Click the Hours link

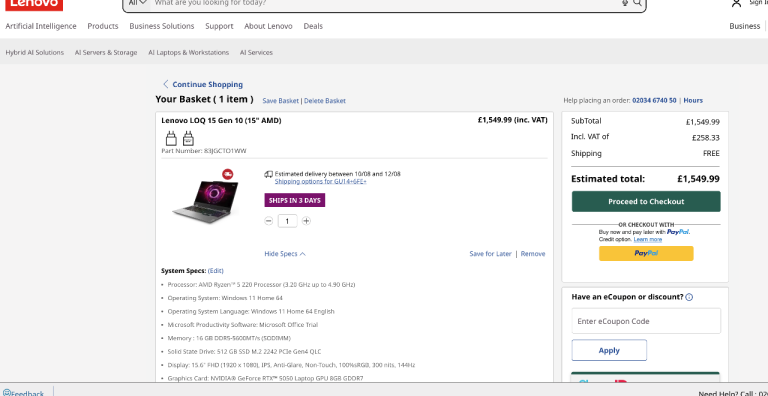(x=693, y=100)
